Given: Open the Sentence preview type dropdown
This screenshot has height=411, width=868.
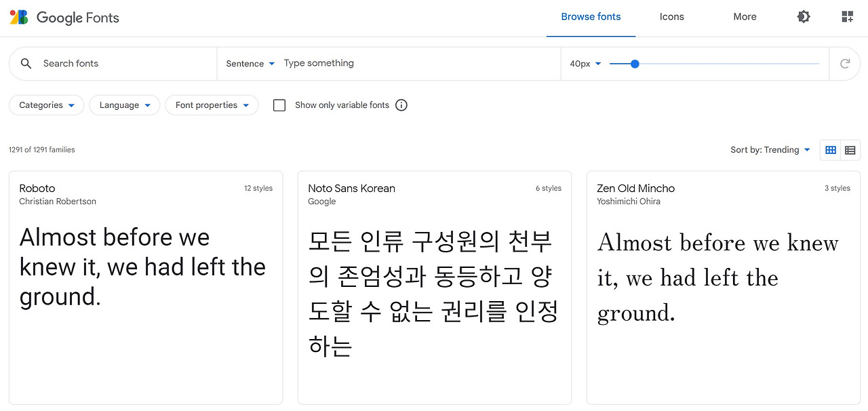Looking at the screenshot, I should (250, 64).
